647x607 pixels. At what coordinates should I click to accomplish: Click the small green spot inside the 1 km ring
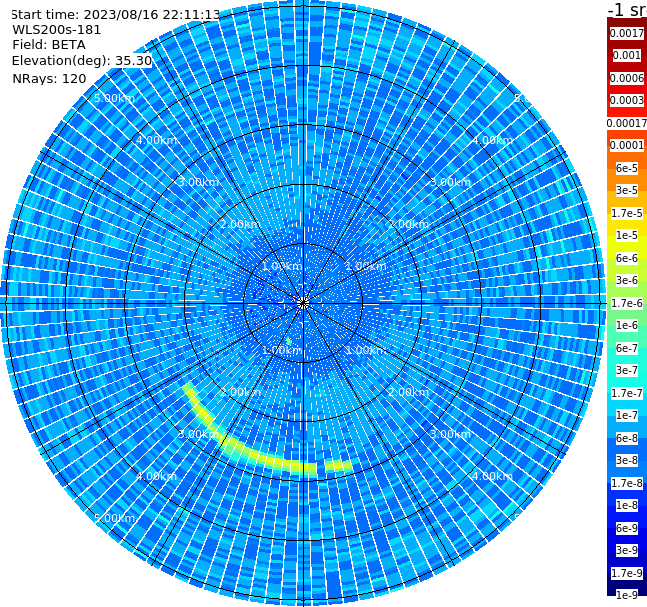289,341
